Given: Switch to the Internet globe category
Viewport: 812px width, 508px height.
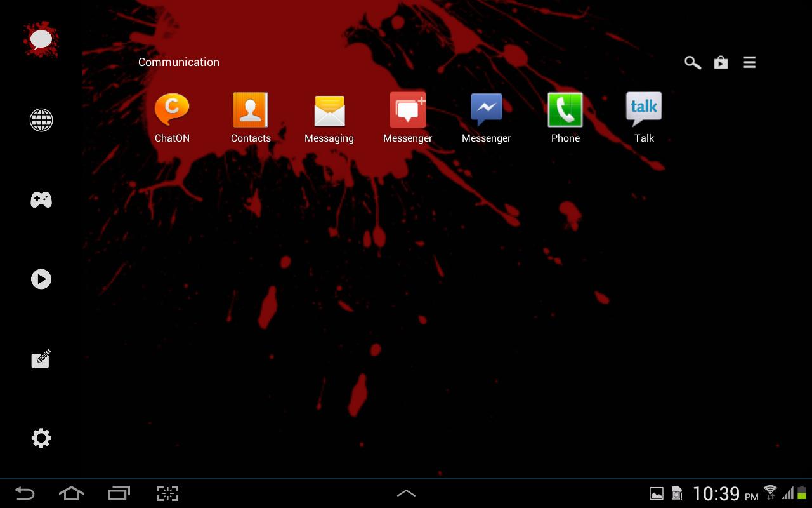Looking at the screenshot, I should [41, 120].
